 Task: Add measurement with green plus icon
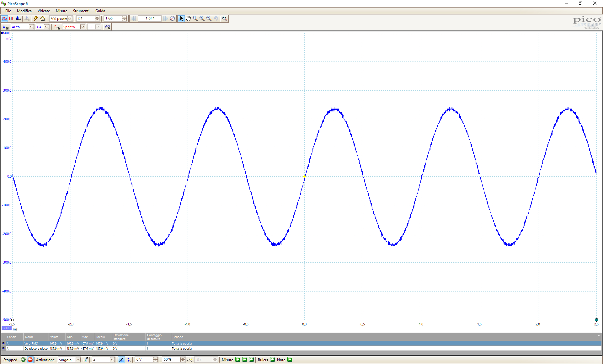pos(238,360)
